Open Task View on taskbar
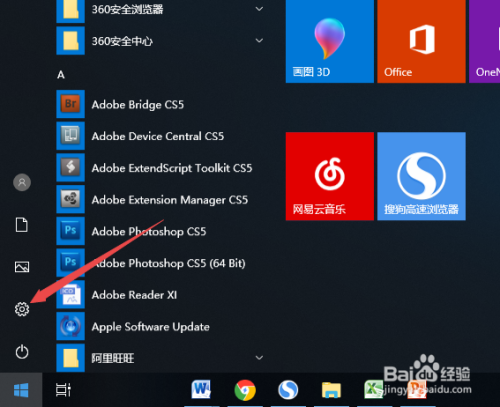 tap(63, 390)
